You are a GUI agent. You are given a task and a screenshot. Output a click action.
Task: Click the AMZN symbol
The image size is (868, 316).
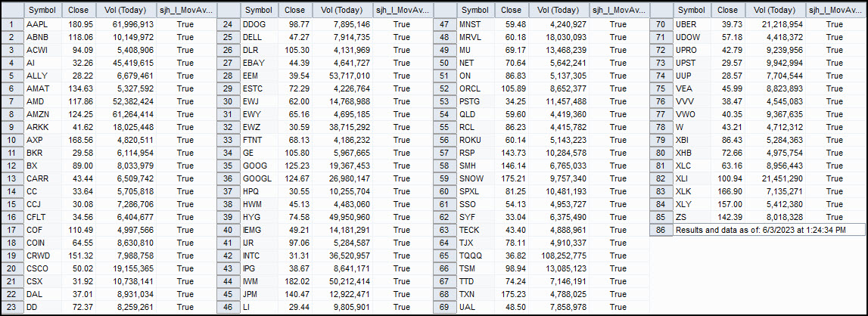click(x=42, y=115)
